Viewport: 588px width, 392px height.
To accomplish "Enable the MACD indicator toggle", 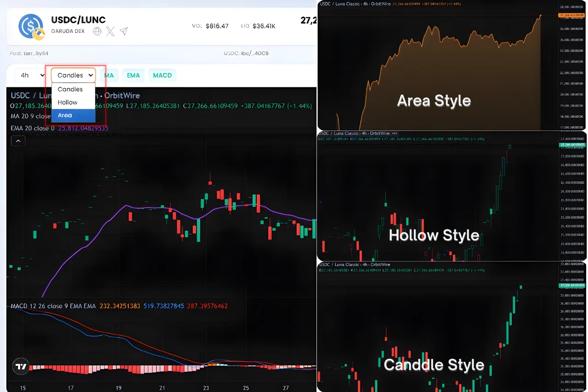I will [x=162, y=75].
